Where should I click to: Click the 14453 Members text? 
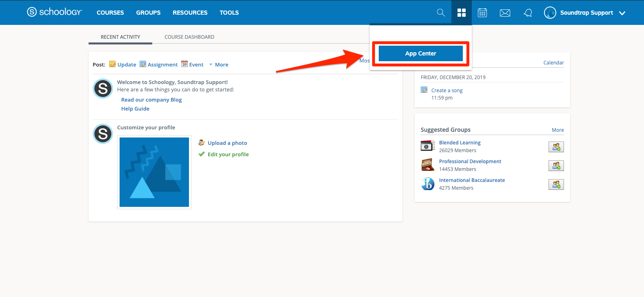click(x=457, y=169)
